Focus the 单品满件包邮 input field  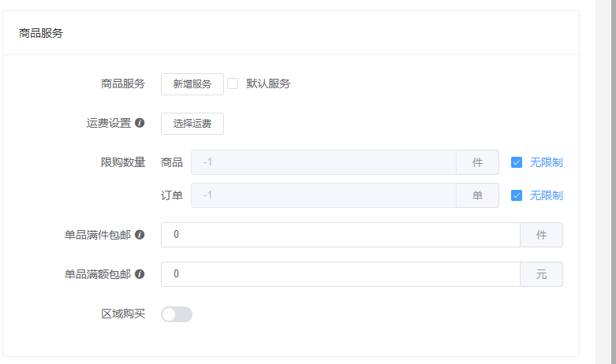pos(340,235)
